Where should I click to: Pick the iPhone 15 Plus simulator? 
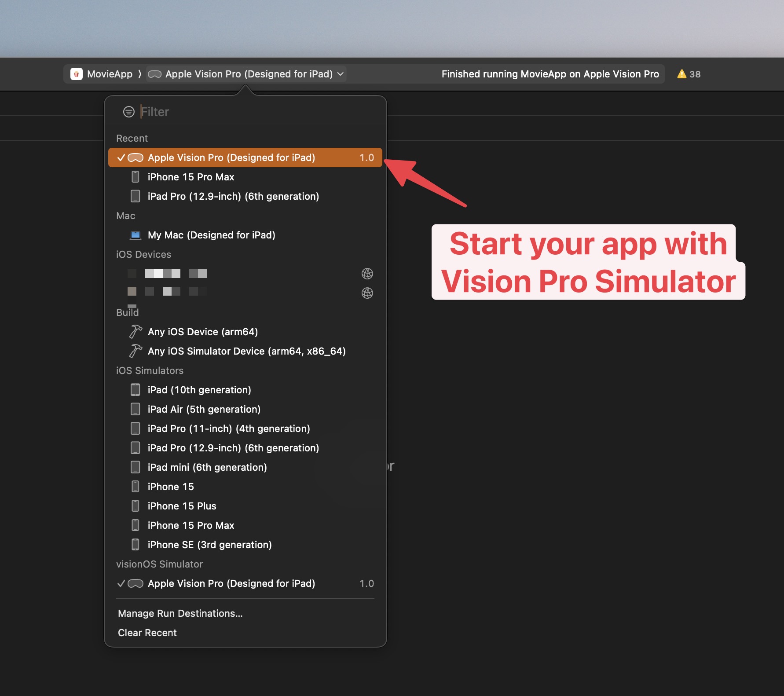(245, 506)
